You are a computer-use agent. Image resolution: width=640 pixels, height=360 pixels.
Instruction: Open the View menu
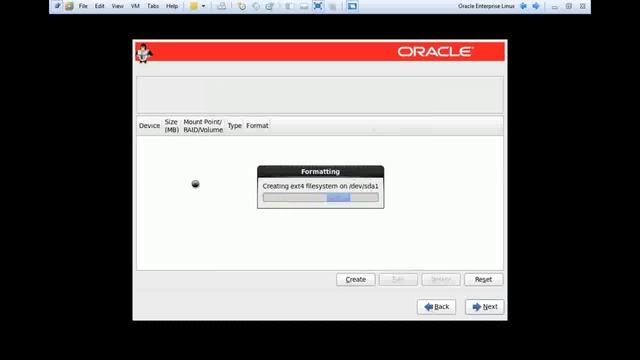[x=118, y=6]
